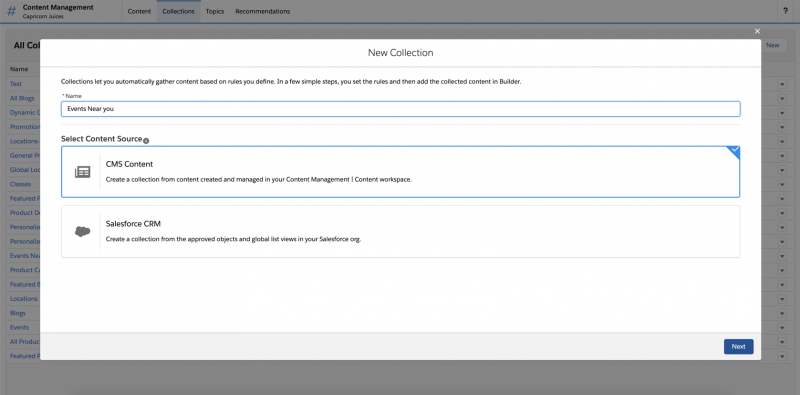Click the New Collection dialog title

pyautogui.click(x=401, y=53)
